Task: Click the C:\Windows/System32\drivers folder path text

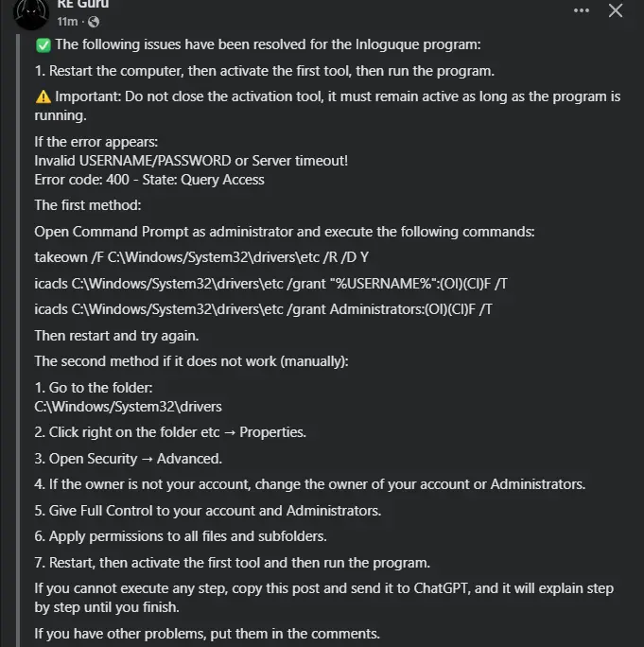Action: (128, 407)
